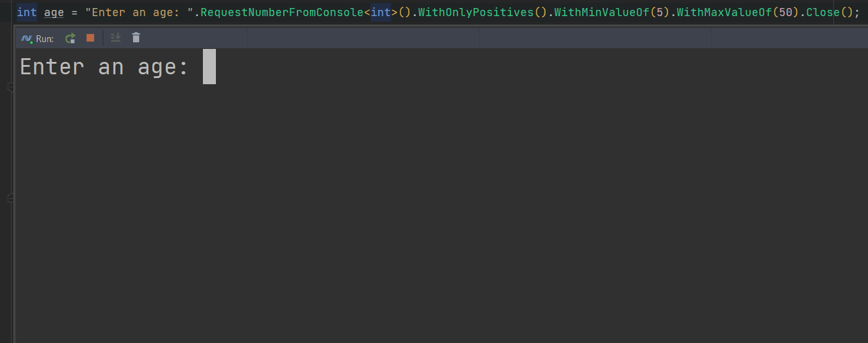Click the upper fold marker in left gutter
868x343 pixels.
(x=10, y=88)
